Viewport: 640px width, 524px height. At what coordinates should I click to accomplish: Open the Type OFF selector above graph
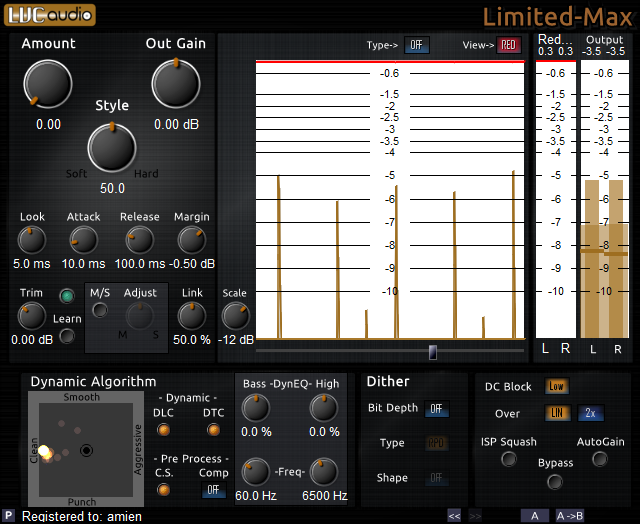[x=417, y=45]
